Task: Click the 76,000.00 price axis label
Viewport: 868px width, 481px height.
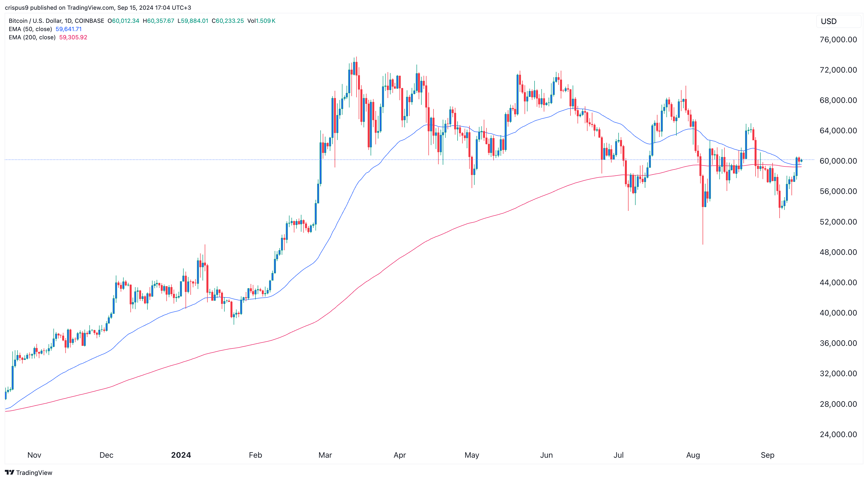Action: pyautogui.click(x=838, y=39)
